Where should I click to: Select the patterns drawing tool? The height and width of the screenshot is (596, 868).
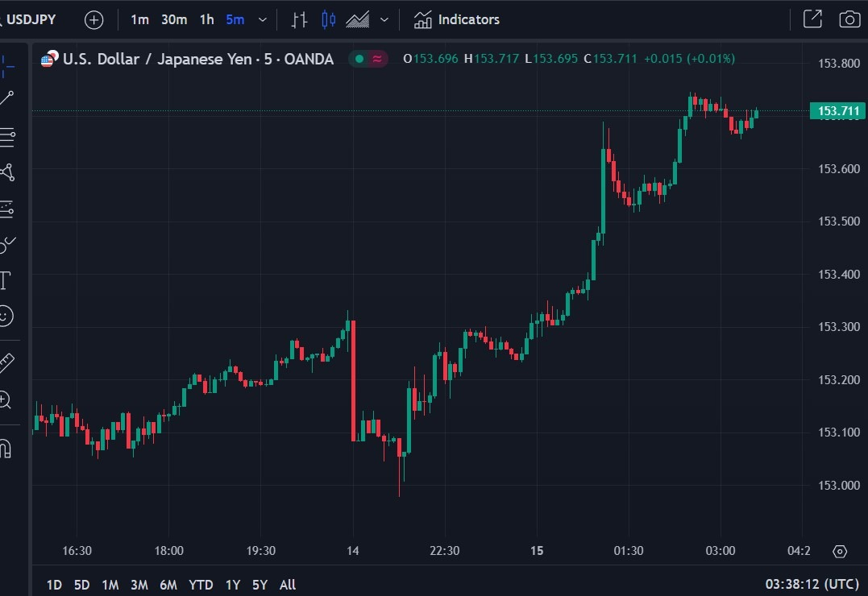click(x=7, y=172)
